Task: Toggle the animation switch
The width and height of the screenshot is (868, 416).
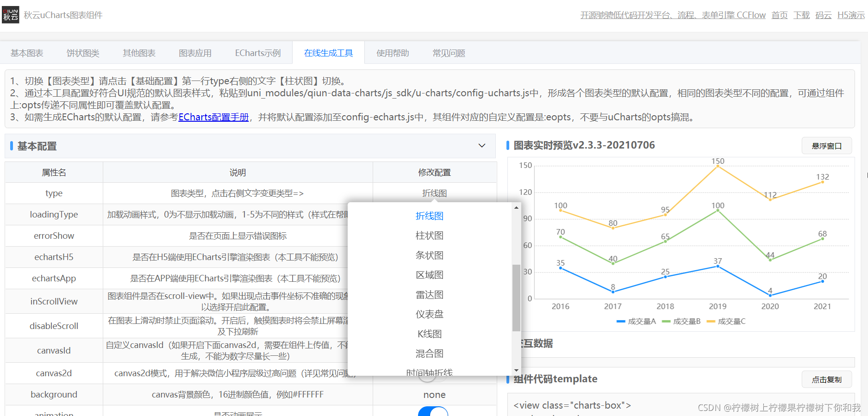Action: (x=433, y=411)
